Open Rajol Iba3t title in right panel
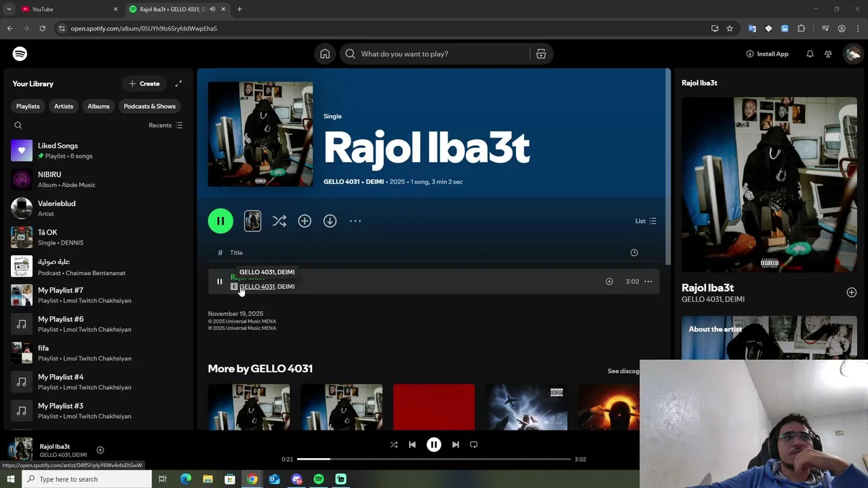This screenshot has width=868, height=488. tap(707, 287)
